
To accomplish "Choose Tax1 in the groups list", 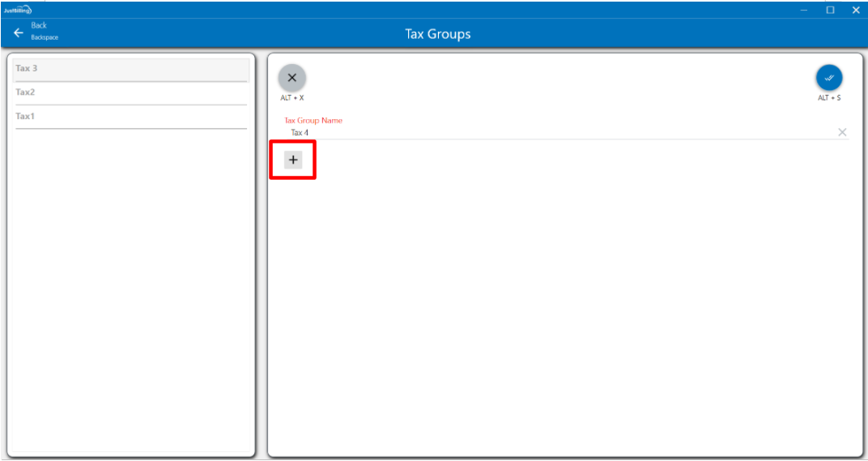I will 131,117.
